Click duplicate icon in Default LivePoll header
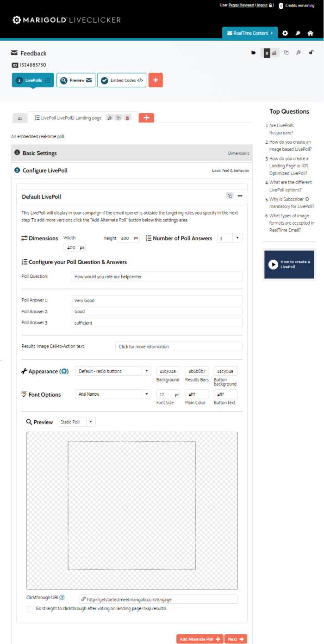The height and width of the screenshot is (644, 324). pos(230,196)
